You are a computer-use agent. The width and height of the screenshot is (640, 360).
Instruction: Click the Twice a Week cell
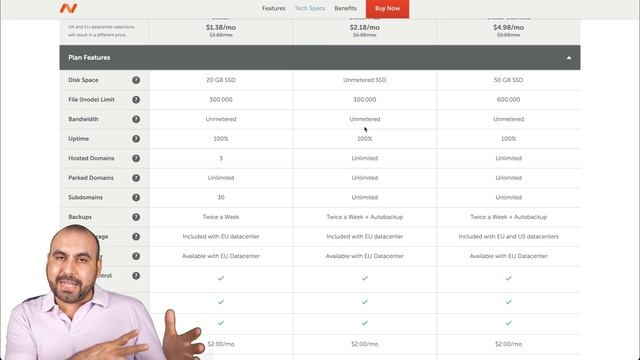click(x=221, y=217)
